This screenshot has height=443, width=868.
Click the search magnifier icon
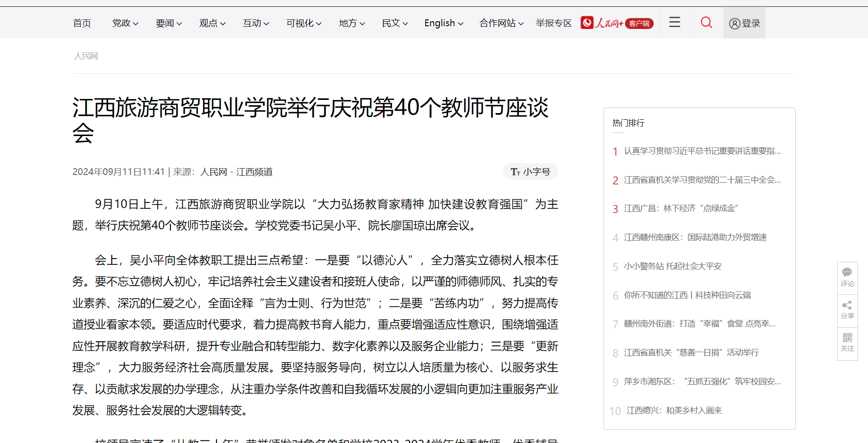click(x=706, y=23)
